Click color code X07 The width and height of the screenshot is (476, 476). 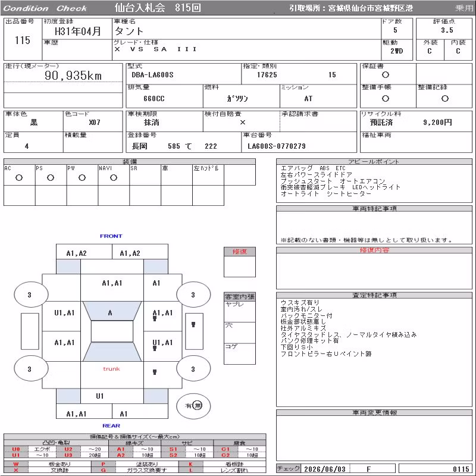(95, 123)
